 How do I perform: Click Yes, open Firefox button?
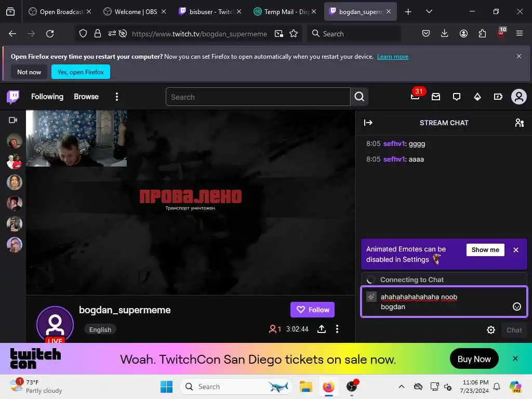point(81,72)
